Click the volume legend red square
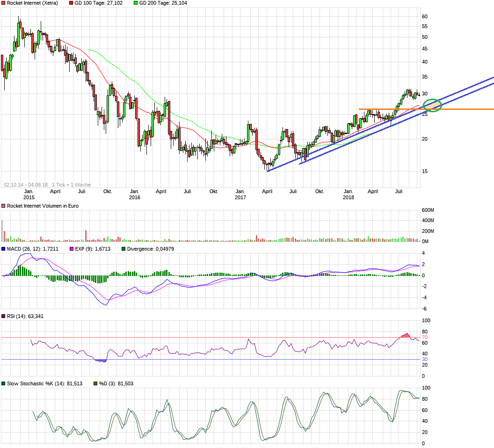This screenshot has height=448, width=494. click(3, 206)
